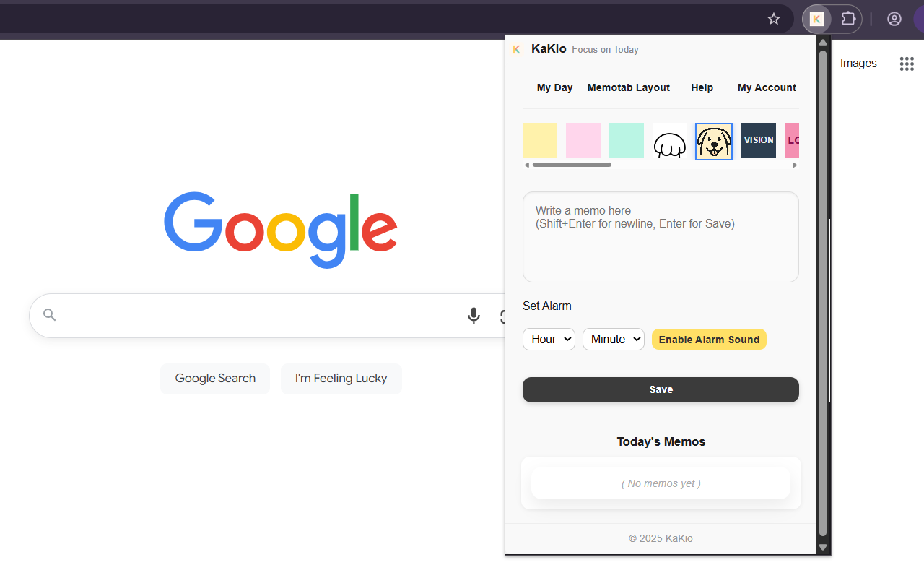Pick the pink memo color
Viewport: 924px width, 578px height.
pyautogui.click(x=583, y=140)
